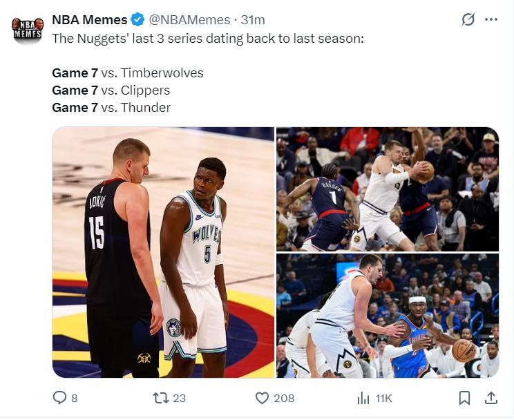Viewport: 514px width, 420px height.
Task: Open the Grok explain-post icon
Action: click(468, 19)
